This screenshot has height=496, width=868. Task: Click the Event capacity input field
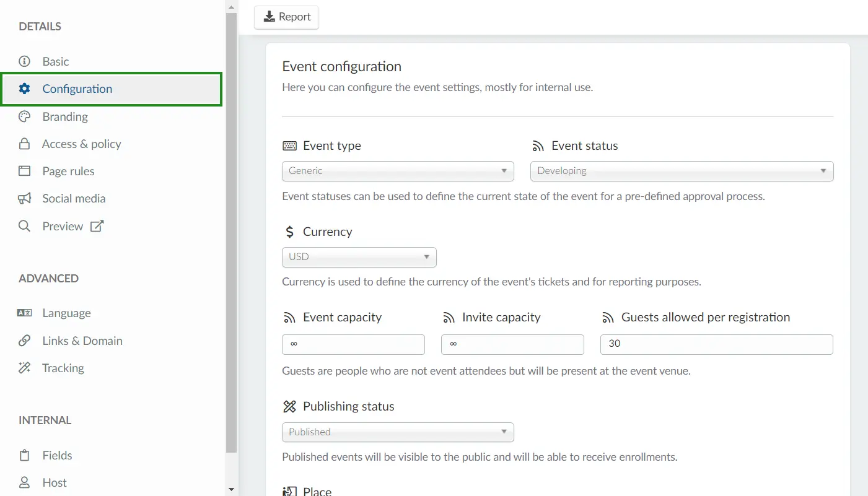(353, 344)
